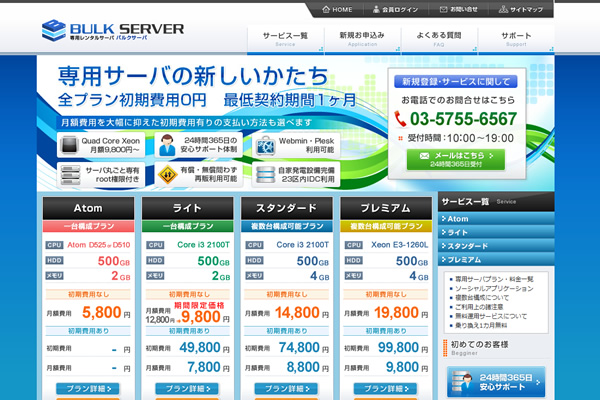Viewport: 600px width, 400px height.
Task: Open the サービス一覧 Service tab
Action: point(285,38)
